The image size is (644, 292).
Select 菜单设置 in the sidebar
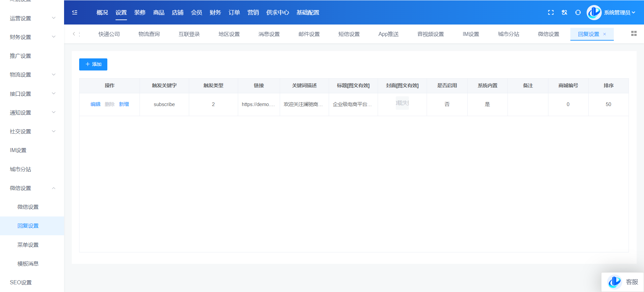[x=28, y=245]
